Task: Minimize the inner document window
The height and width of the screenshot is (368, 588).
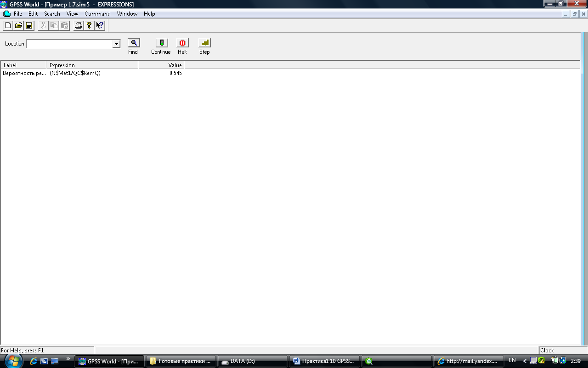Action: 566,14
